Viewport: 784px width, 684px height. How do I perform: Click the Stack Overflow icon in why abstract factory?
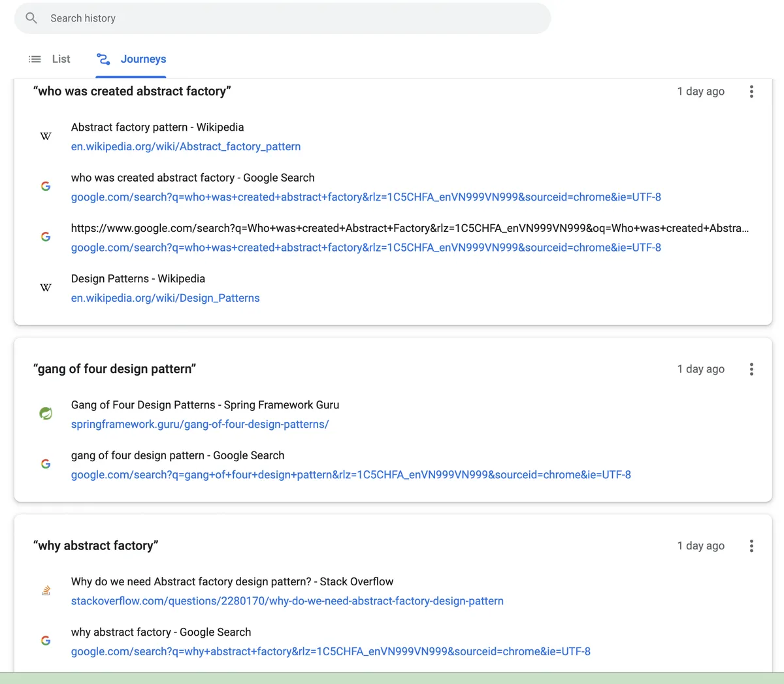[x=46, y=590]
